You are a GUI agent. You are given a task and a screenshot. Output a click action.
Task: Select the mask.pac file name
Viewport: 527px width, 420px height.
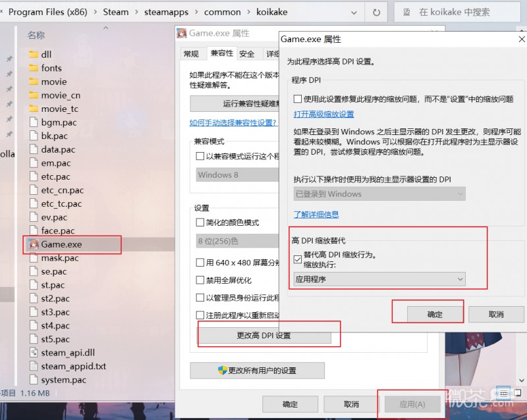click(60, 258)
